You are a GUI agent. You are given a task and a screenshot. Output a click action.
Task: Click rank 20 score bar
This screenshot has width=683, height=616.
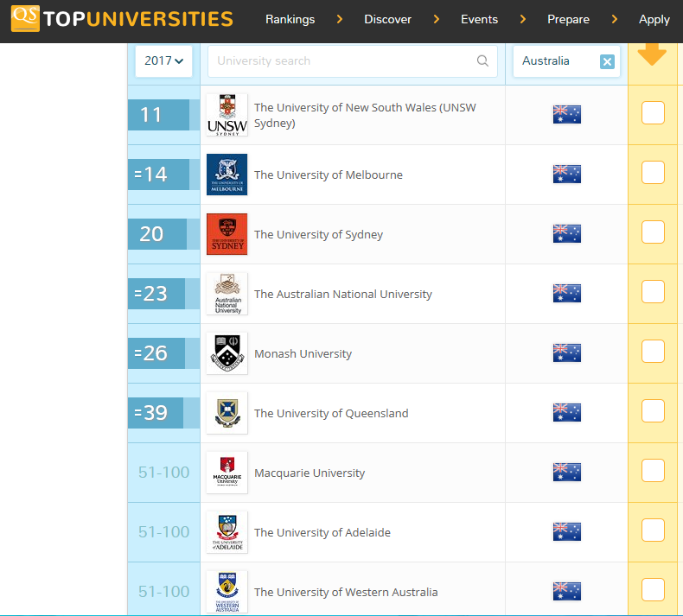click(163, 234)
